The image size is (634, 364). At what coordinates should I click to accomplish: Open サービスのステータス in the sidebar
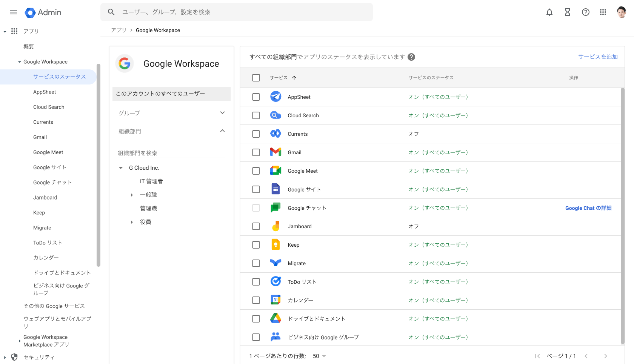(x=60, y=77)
